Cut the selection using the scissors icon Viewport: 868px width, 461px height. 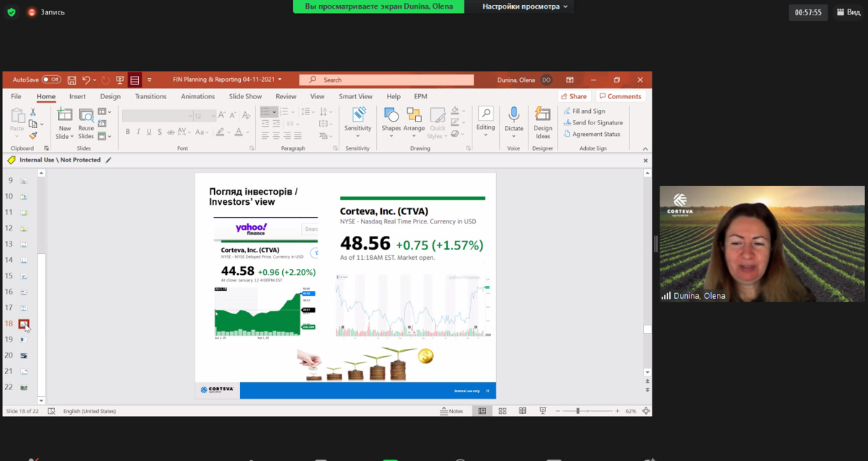coord(33,112)
